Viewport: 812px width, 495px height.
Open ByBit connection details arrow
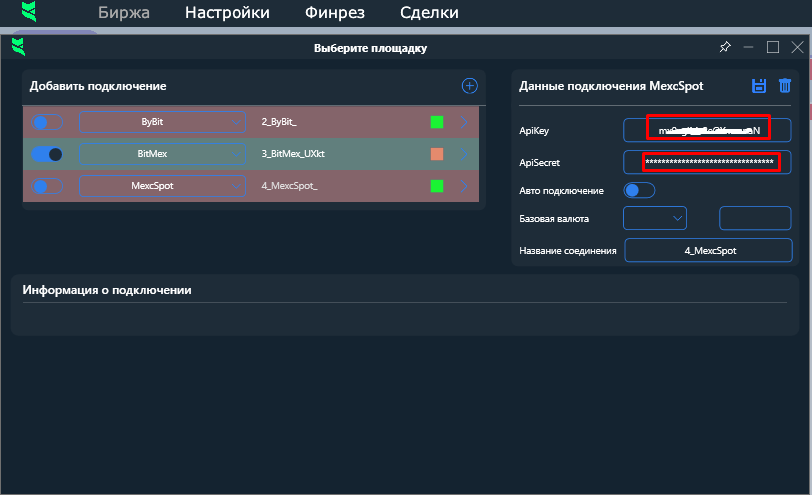point(464,122)
